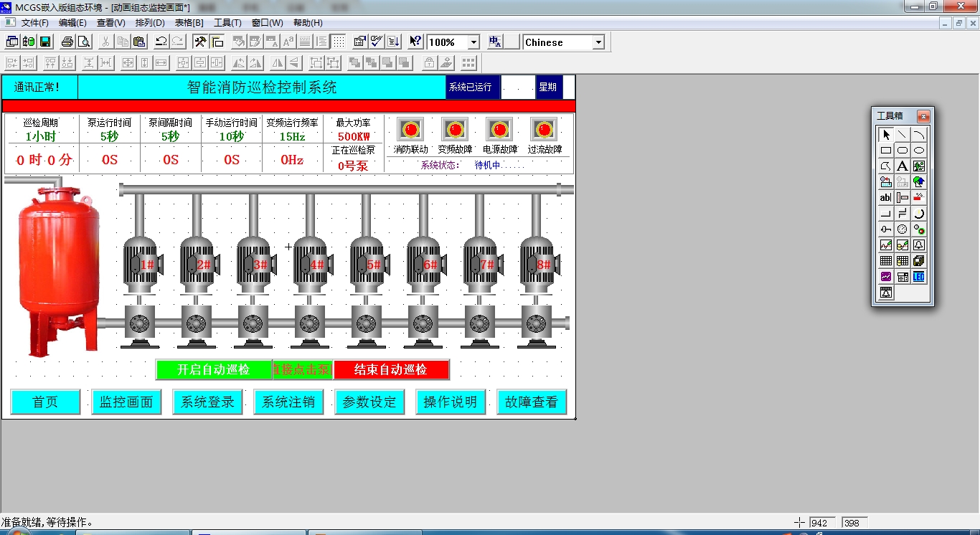Select the purple chart tool in toolbox

click(x=886, y=277)
